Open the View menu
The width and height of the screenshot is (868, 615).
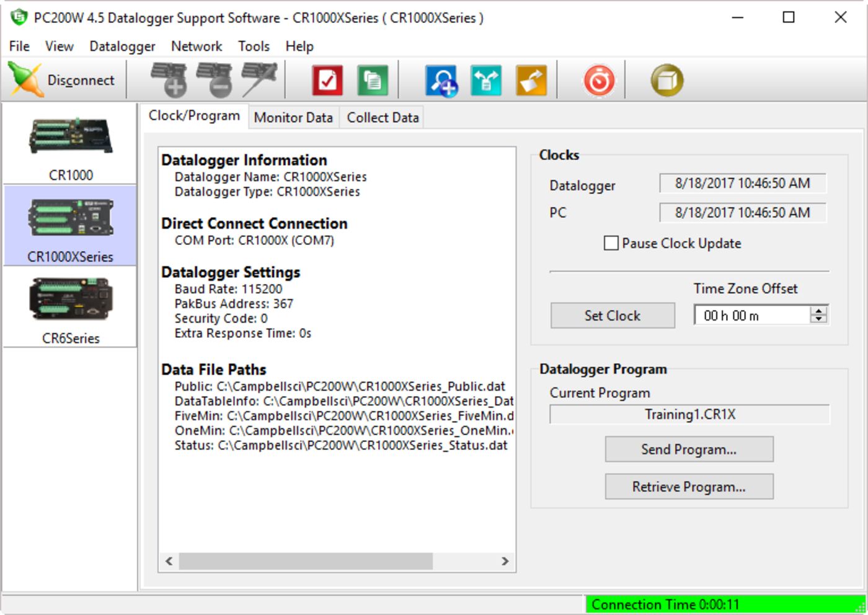click(60, 46)
